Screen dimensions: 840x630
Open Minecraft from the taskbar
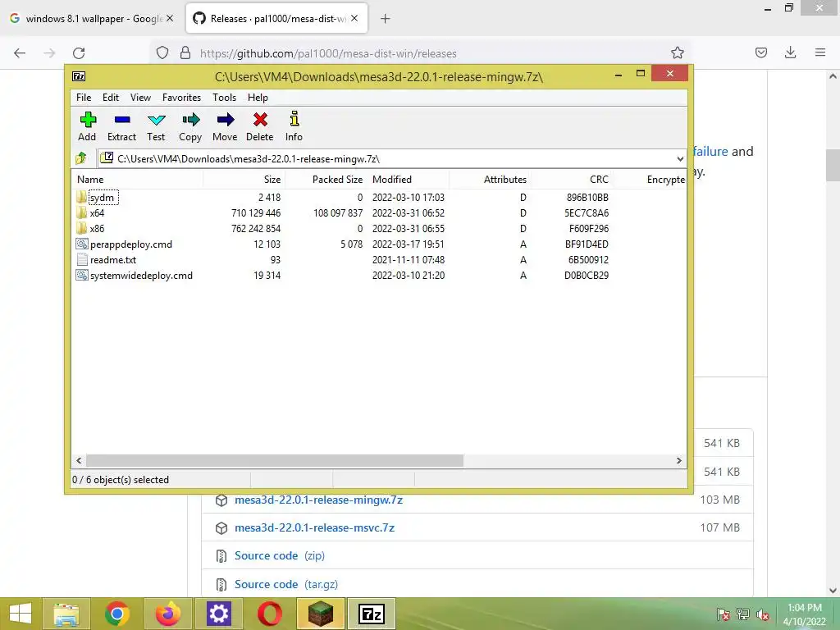pos(321,614)
